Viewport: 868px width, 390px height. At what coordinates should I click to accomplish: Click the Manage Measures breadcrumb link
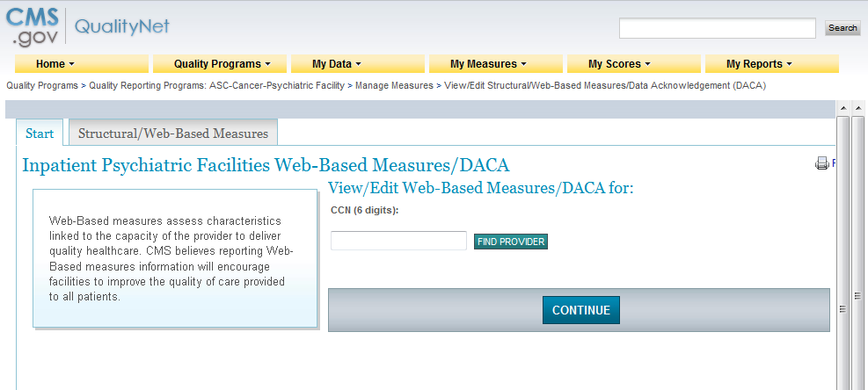(x=394, y=86)
